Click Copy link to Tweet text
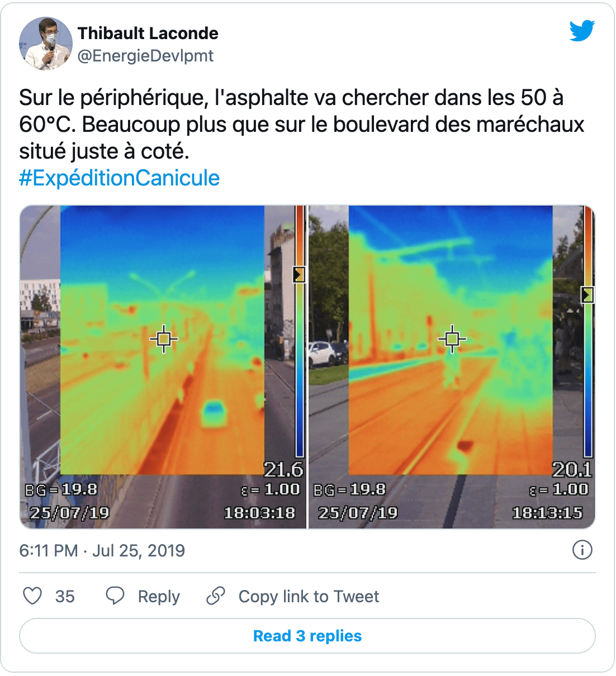The height and width of the screenshot is (676, 616). (x=309, y=597)
